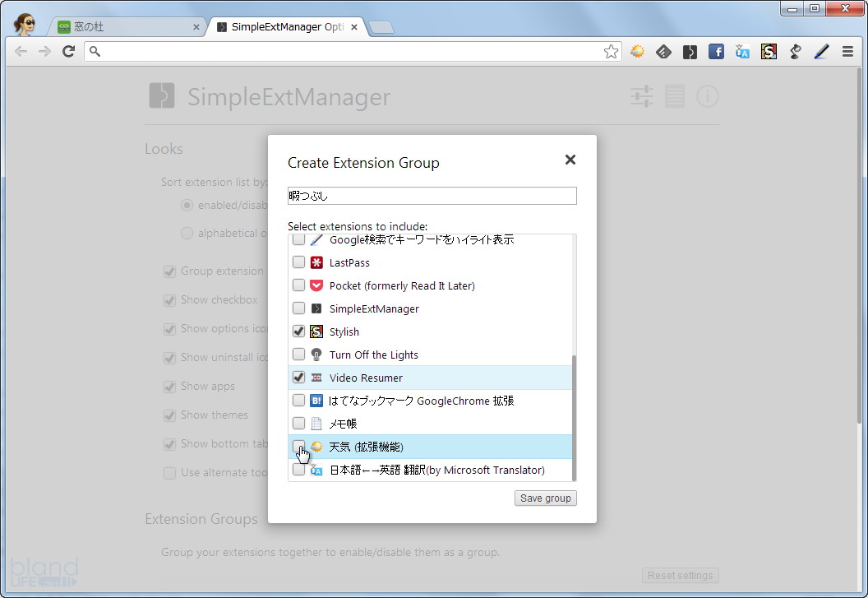Open the list view icon in SimpleExtManager header

coord(675,96)
